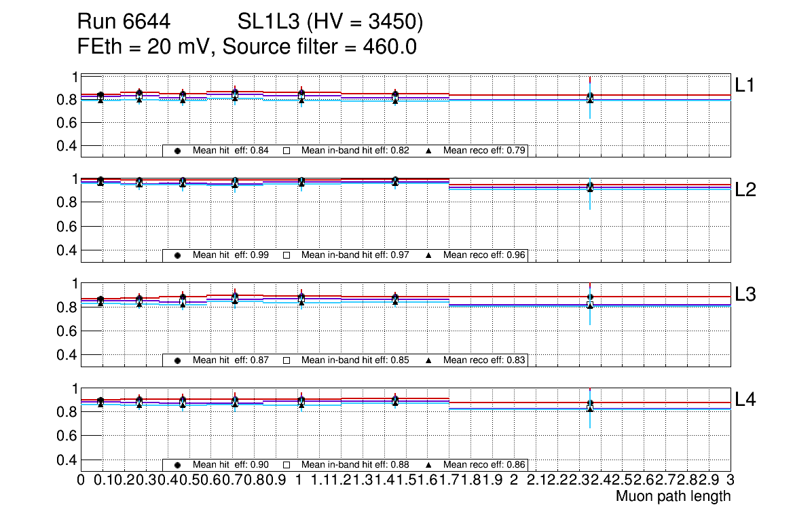Screen dimensions: 812x524
Task: Click the open square marker in L4 legend
Action: coord(287,466)
